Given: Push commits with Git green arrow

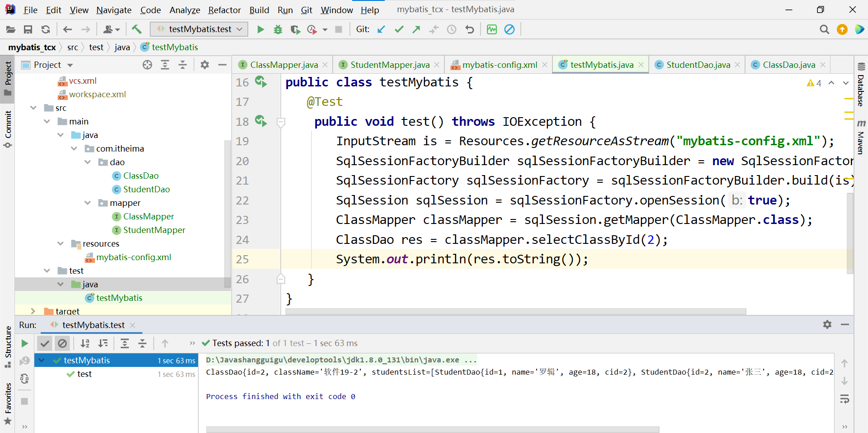Looking at the screenshot, I should pos(416,29).
